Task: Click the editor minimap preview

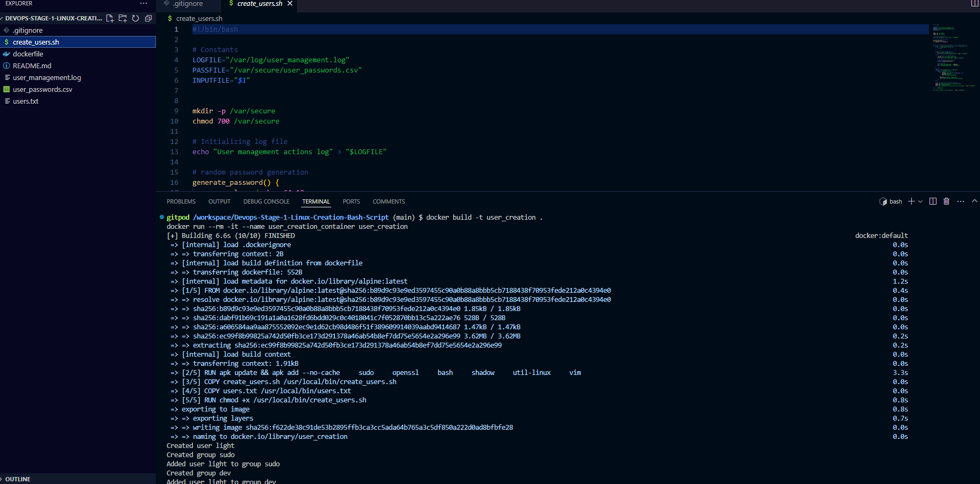Action: tap(954, 58)
